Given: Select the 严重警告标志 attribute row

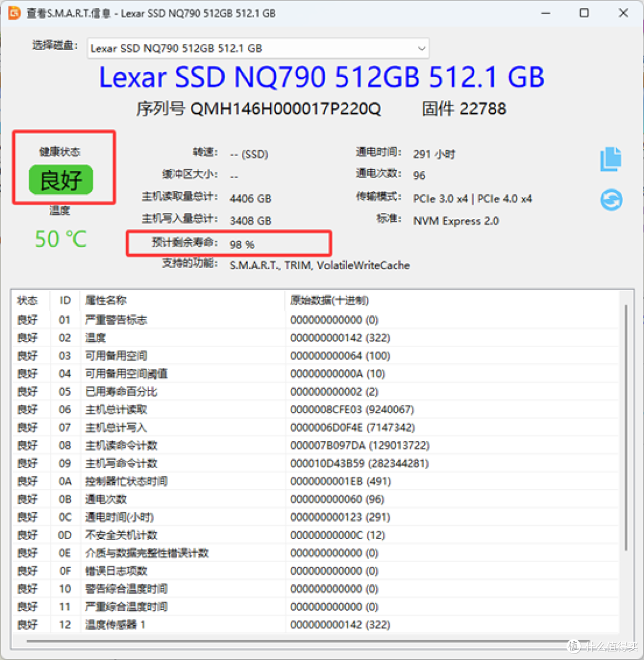Looking at the screenshot, I should tap(315, 320).
